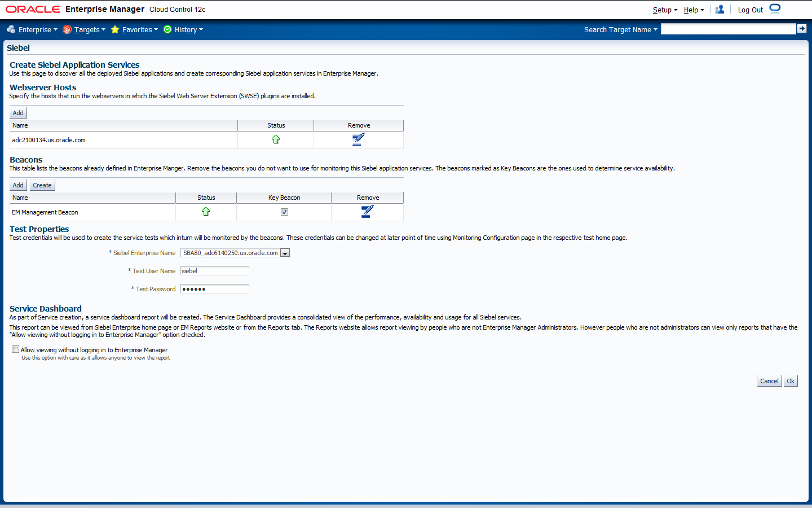
Task: Click the Webserver Hosts Status column header
Action: pos(276,125)
